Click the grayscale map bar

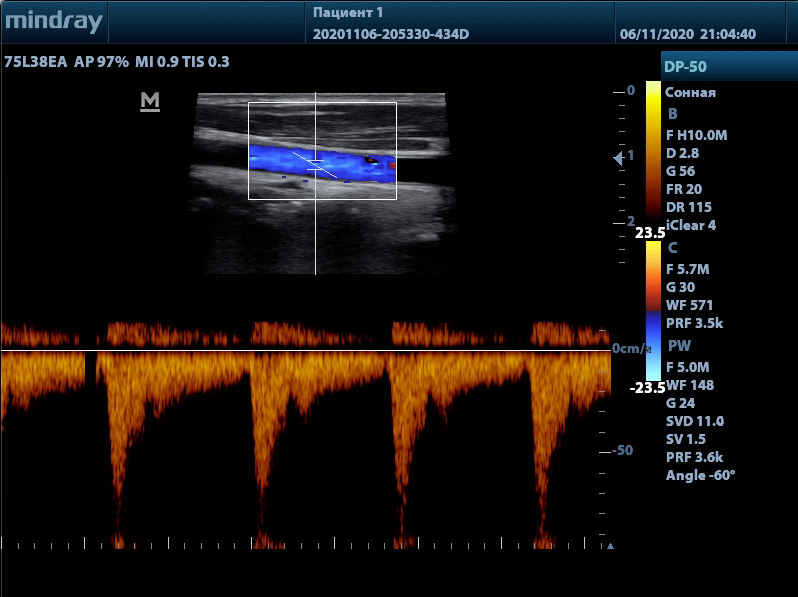[652, 150]
